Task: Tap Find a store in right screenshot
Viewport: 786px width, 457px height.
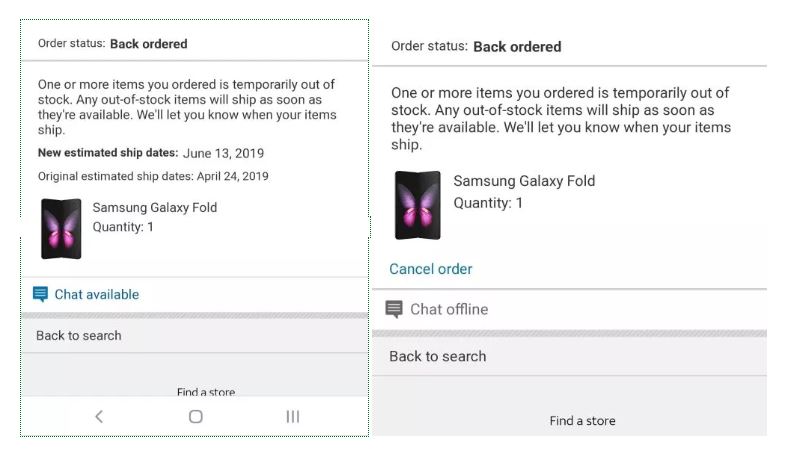Action: tap(582, 421)
